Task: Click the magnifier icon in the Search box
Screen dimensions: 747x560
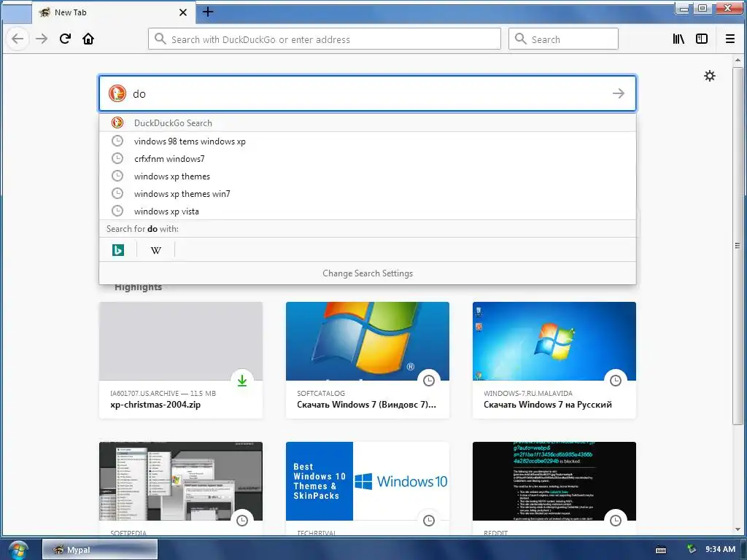Action: (x=521, y=39)
